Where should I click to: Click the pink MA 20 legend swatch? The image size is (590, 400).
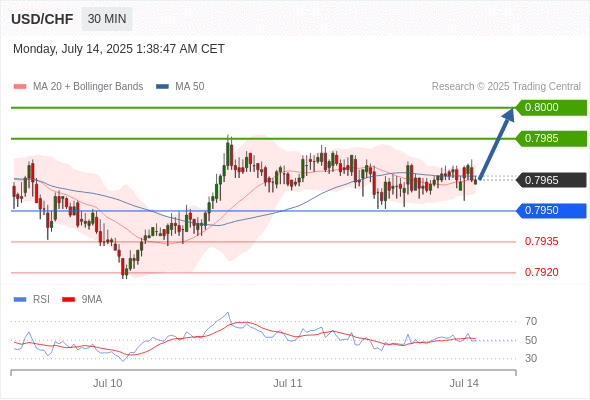pyautogui.click(x=20, y=87)
